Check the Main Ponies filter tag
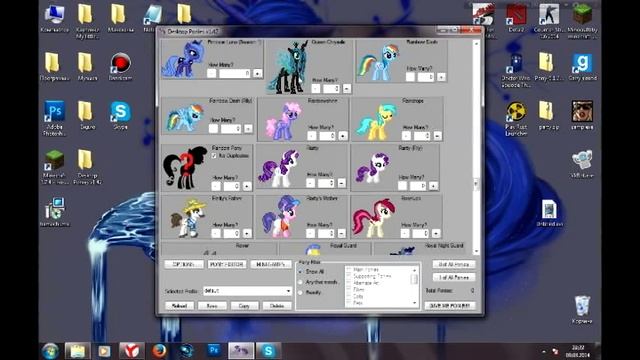This screenshot has width=640, height=360. pos(349,269)
